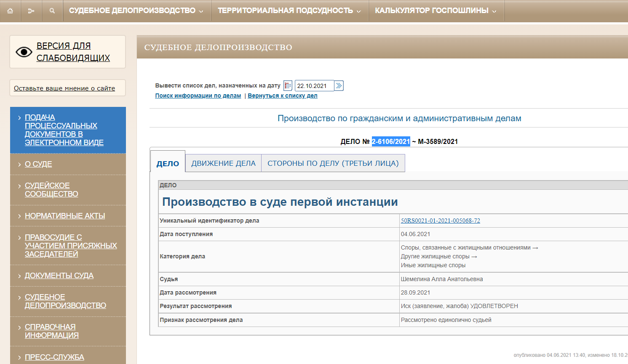Open Документы суда in the sidebar
Screen dimensions: 628x364
click(x=59, y=276)
